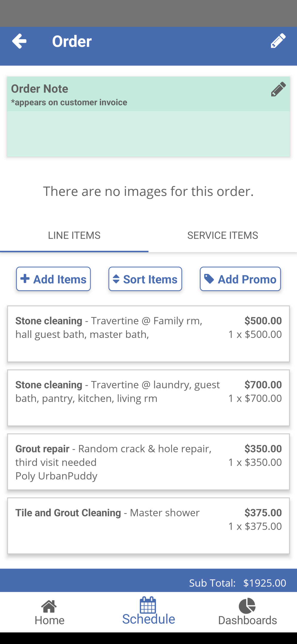Open the $500.00 Stone cleaning line item

[x=148, y=334]
